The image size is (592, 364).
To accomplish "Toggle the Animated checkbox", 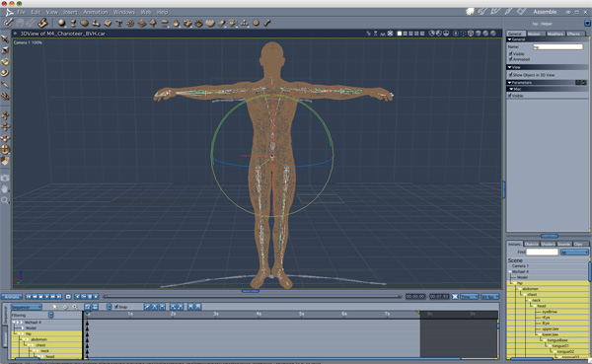I will 510,59.
